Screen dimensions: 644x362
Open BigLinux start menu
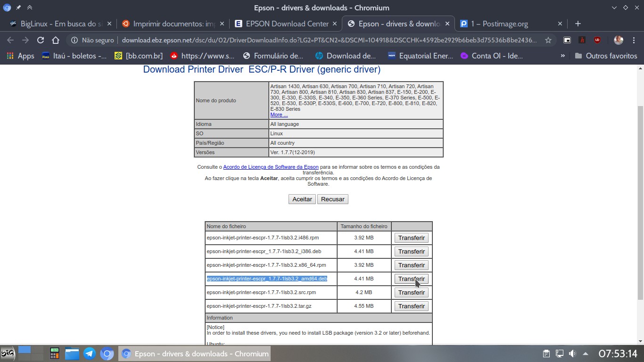point(7,354)
